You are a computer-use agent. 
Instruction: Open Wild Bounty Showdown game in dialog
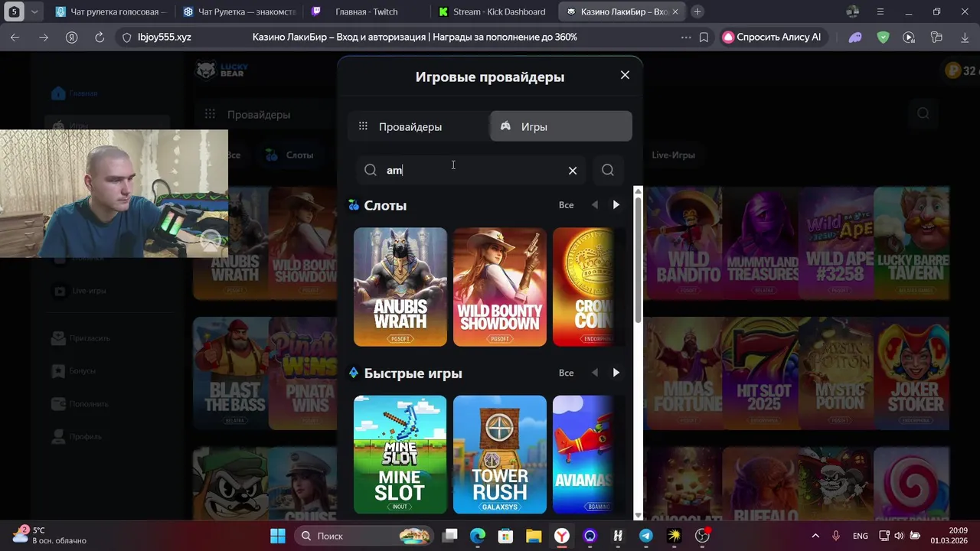pos(500,287)
